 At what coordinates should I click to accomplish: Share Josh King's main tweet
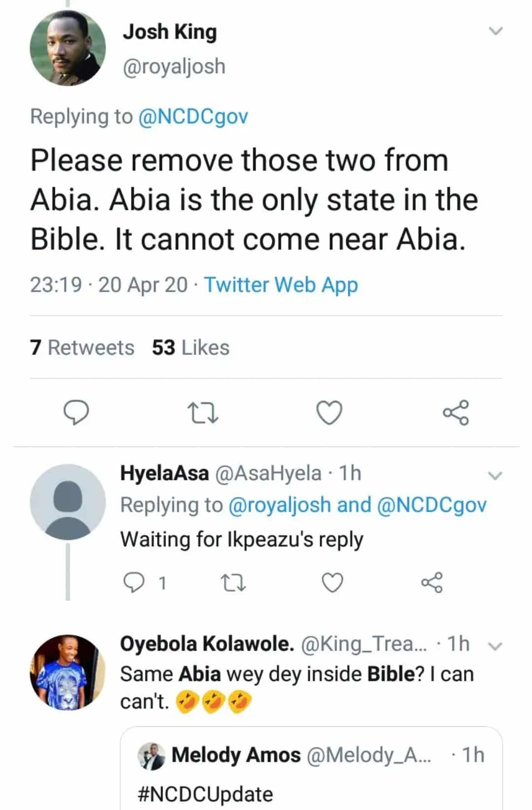456,413
